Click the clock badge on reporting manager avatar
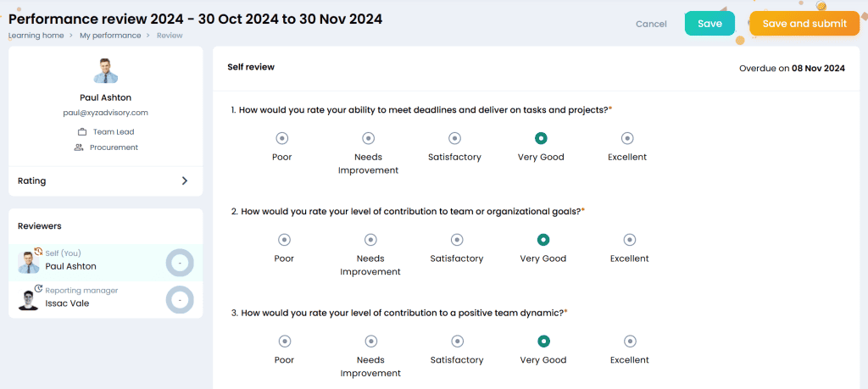This screenshot has height=389, width=868. 39,288
